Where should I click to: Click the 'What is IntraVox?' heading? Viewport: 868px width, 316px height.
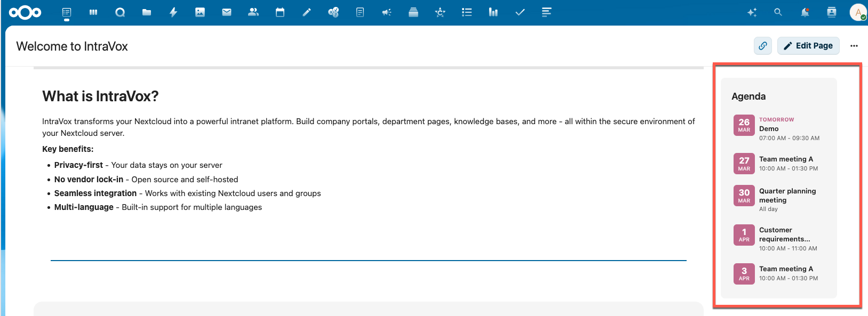pyautogui.click(x=100, y=96)
